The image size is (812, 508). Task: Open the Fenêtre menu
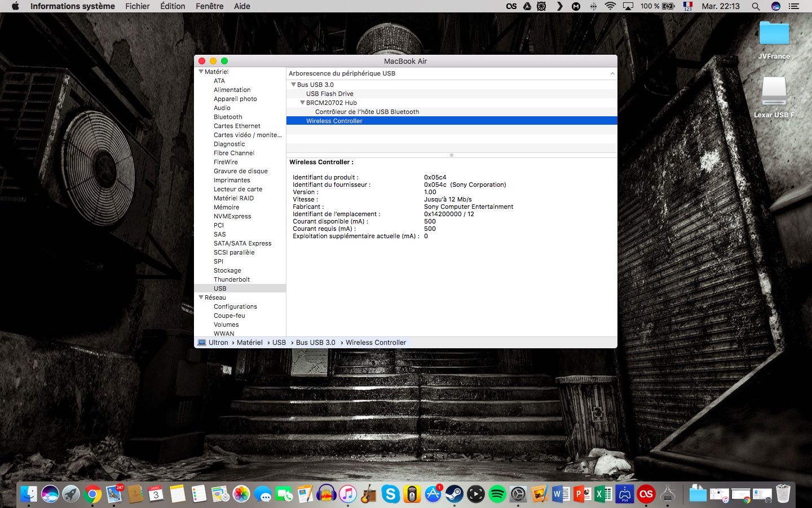coord(209,6)
